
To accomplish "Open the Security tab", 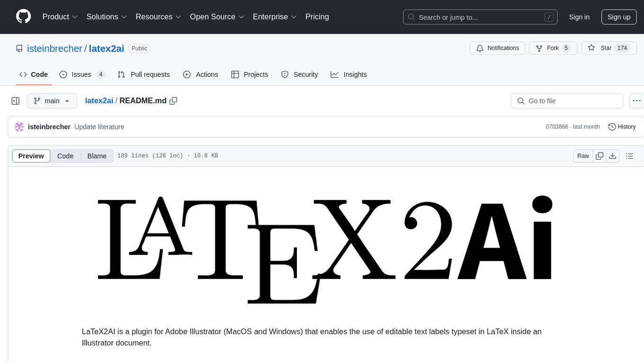I will pos(299,74).
